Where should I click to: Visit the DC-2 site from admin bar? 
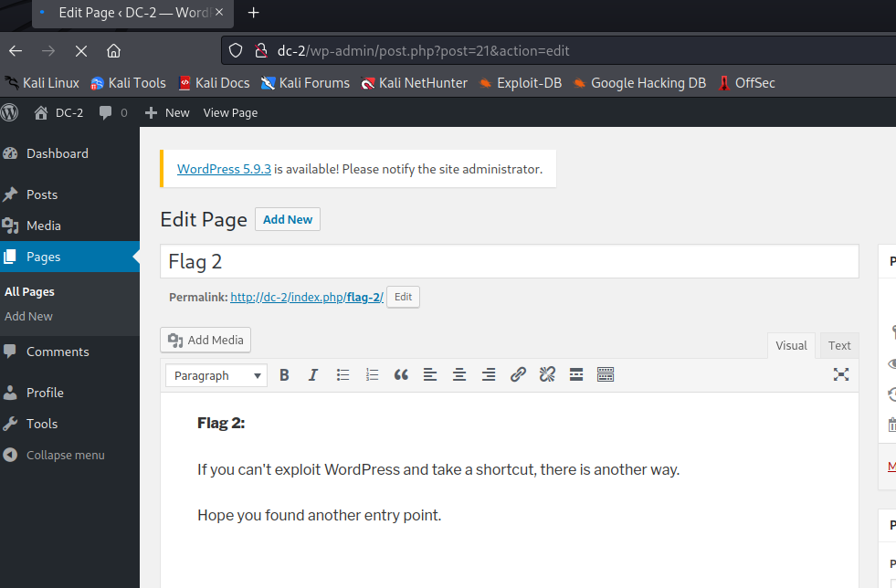(58, 112)
